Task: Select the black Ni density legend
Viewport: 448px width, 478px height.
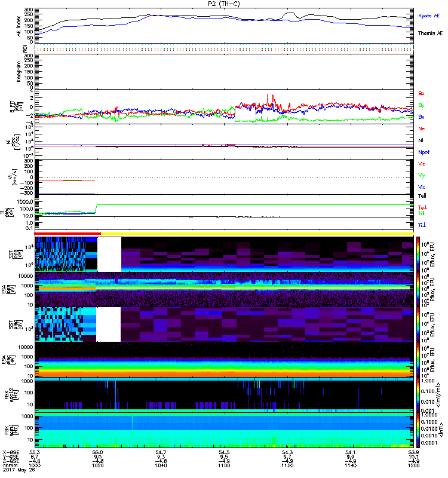Action: (421, 140)
